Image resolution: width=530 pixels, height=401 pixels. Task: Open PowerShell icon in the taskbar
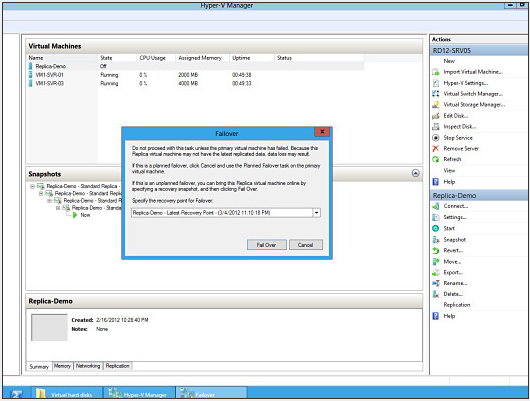click(x=16, y=394)
